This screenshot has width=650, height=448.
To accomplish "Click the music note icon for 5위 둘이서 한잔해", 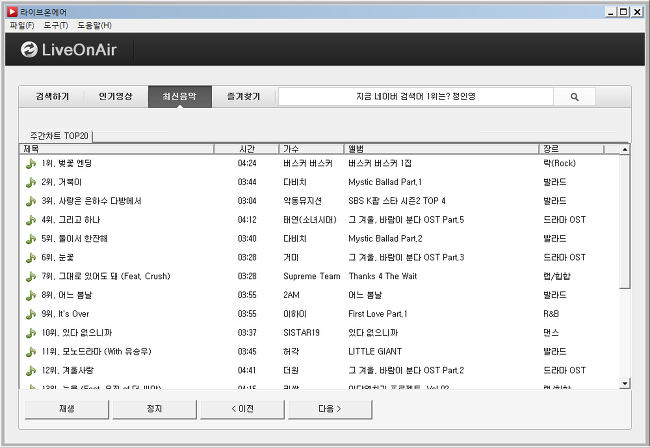I will tap(31, 239).
